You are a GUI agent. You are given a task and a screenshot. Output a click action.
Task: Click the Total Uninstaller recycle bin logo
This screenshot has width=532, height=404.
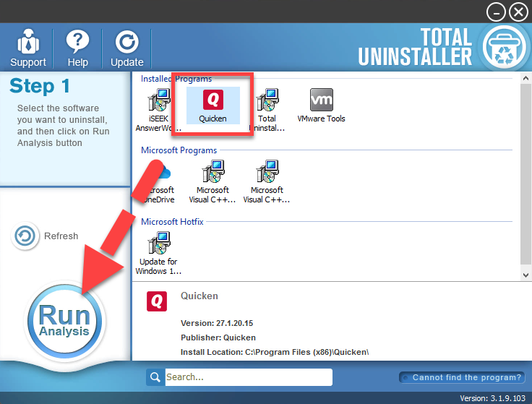[505, 47]
